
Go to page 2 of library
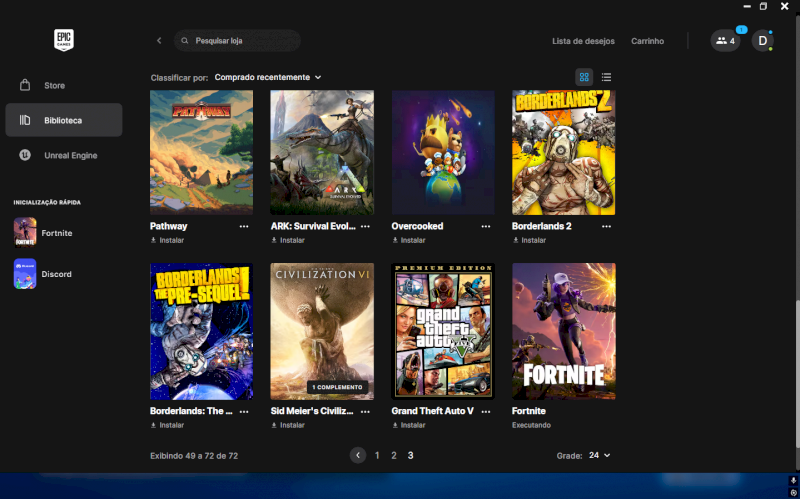tap(394, 455)
